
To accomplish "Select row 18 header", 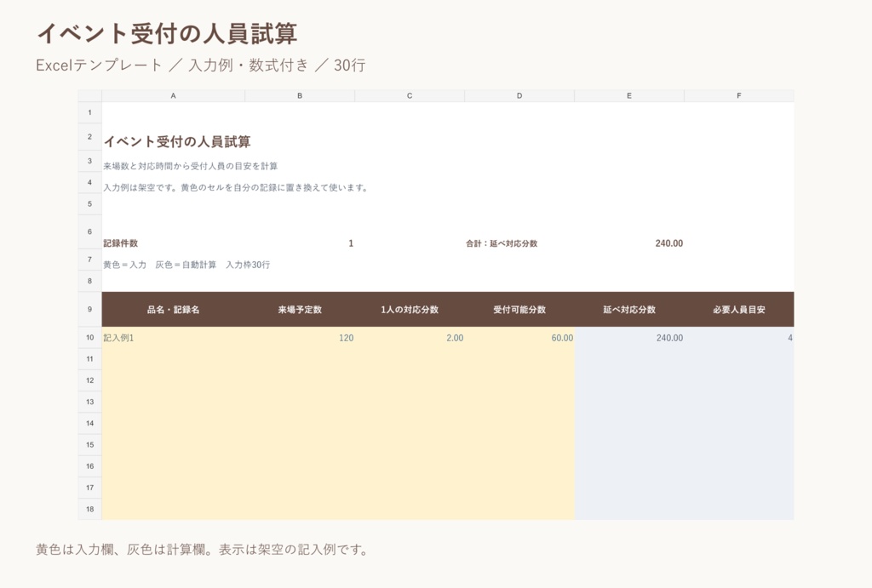I will (x=89, y=509).
